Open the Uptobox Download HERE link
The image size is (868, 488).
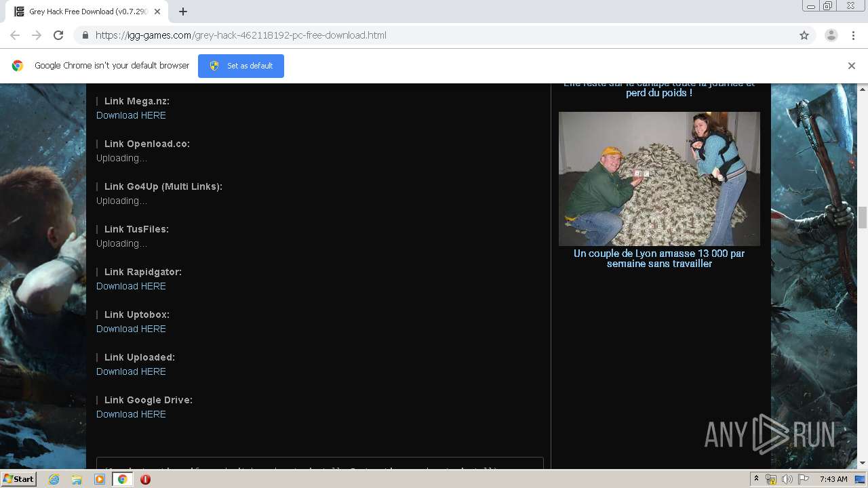[131, 329]
